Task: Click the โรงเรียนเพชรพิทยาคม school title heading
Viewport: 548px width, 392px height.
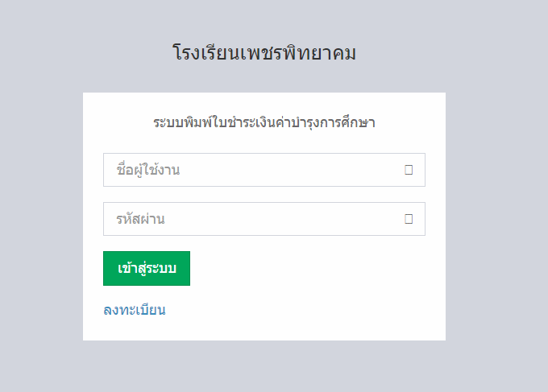Action: pyautogui.click(x=264, y=54)
